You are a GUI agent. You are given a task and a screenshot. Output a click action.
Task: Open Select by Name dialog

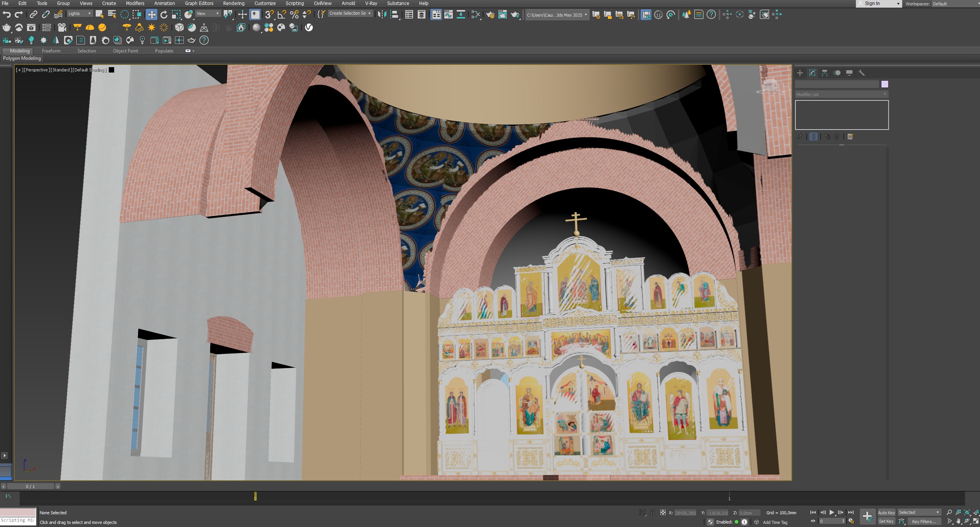(112, 15)
